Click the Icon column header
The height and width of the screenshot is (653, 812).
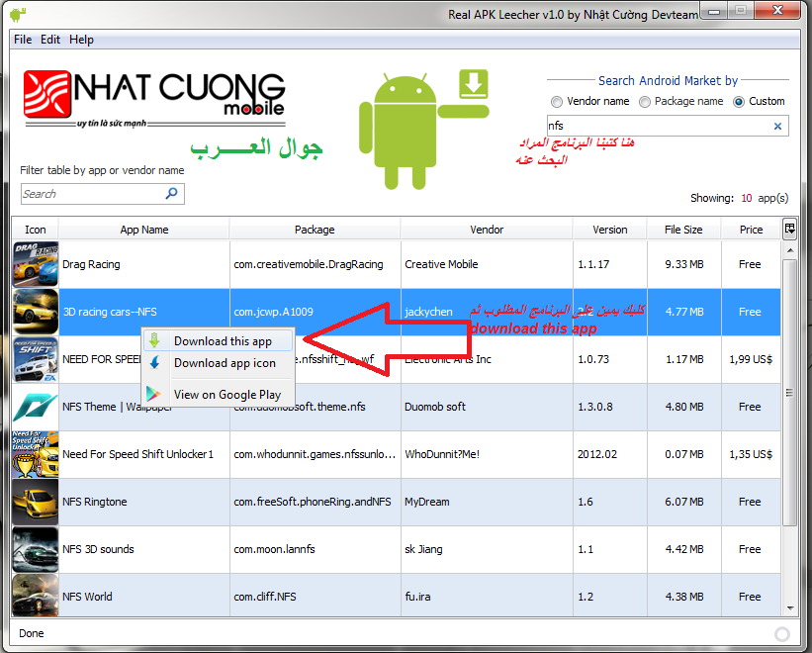click(x=36, y=230)
